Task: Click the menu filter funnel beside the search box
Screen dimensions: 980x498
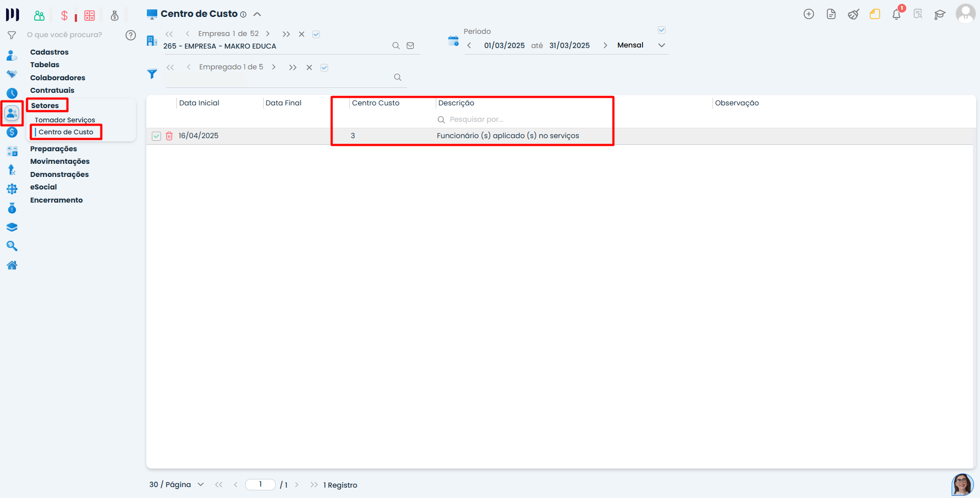Action: [x=11, y=35]
